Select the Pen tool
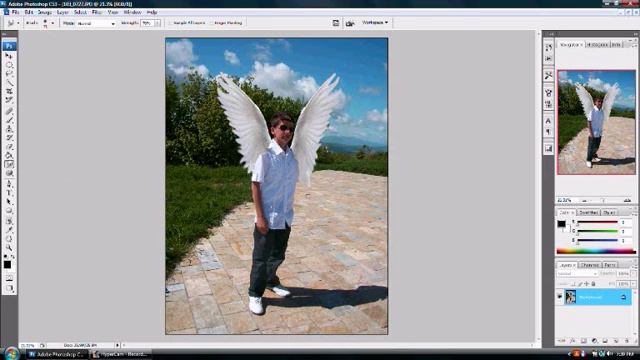 9,184
